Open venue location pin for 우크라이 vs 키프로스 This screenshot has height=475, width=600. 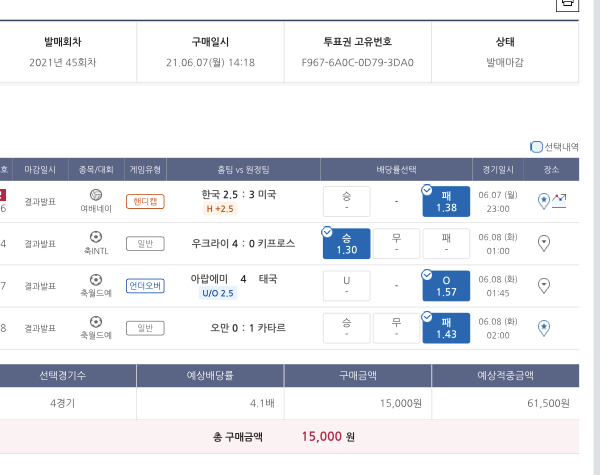[544, 242]
